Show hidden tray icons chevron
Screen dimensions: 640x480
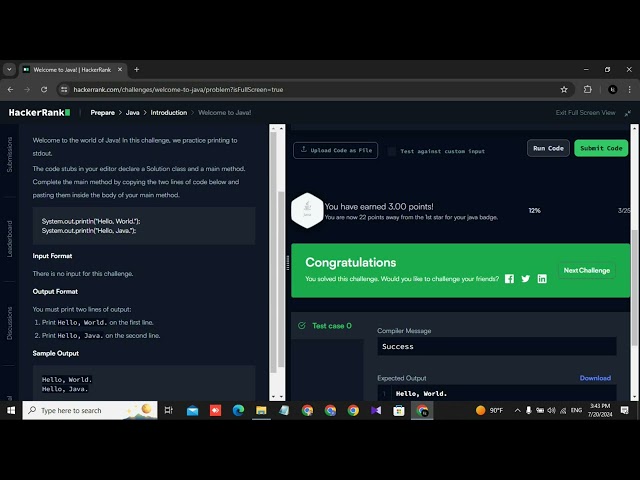tap(517, 410)
